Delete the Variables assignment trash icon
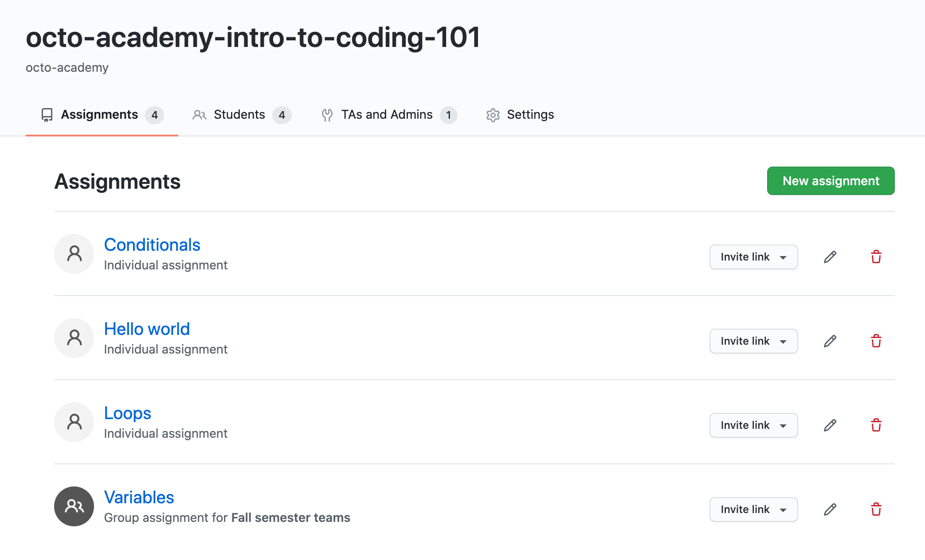This screenshot has height=560, width=925. pos(876,509)
